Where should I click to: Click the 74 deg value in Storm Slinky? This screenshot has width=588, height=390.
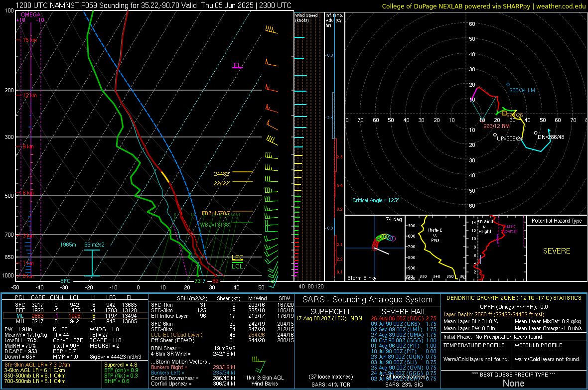394,219
